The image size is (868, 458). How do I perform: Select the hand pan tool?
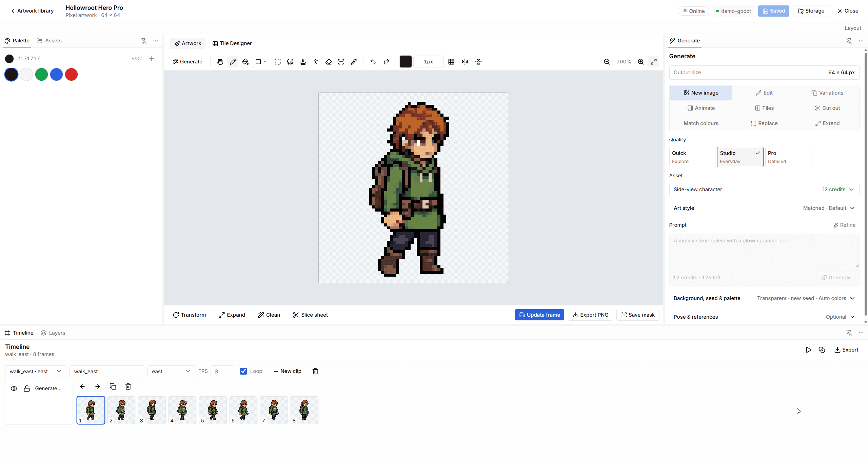tap(220, 62)
